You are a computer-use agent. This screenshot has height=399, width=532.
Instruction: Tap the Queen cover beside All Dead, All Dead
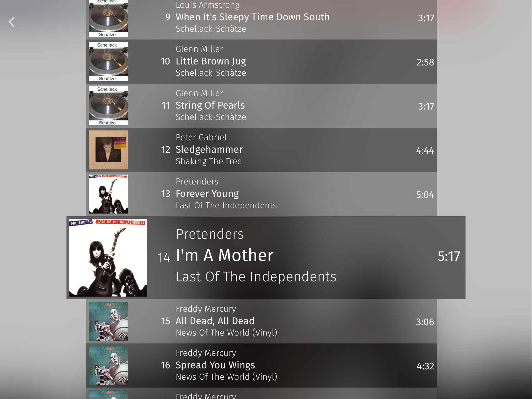coord(108,321)
